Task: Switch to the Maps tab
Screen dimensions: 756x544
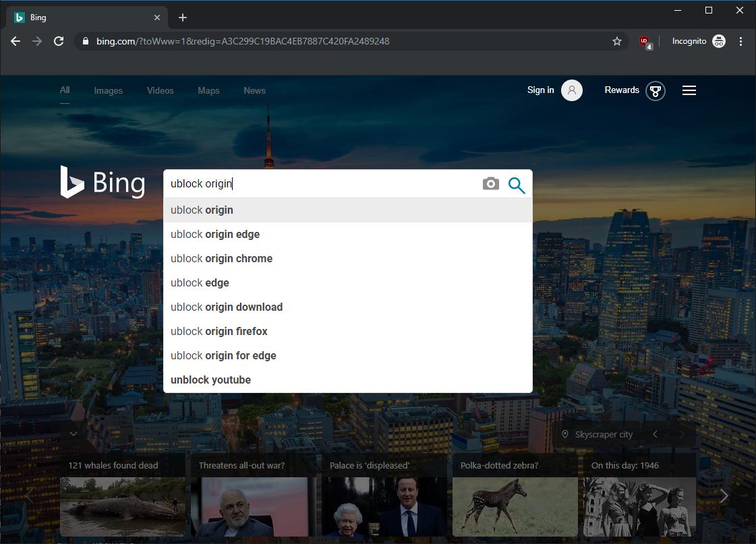Action: [208, 90]
